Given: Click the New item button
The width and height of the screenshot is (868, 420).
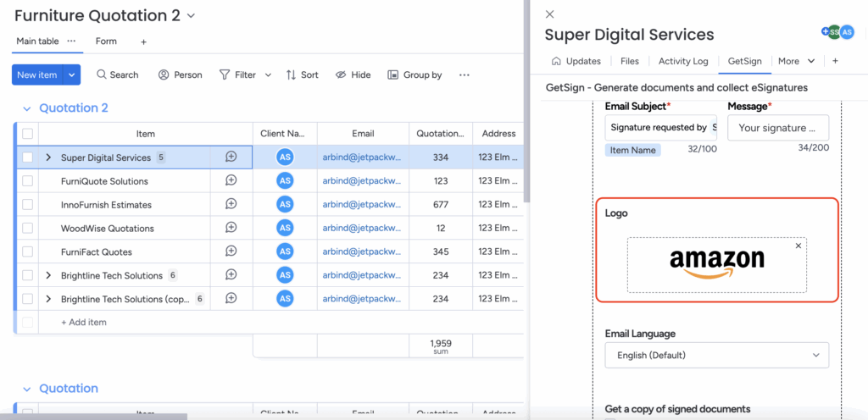Looking at the screenshot, I should pyautogui.click(x=37, y=75).
